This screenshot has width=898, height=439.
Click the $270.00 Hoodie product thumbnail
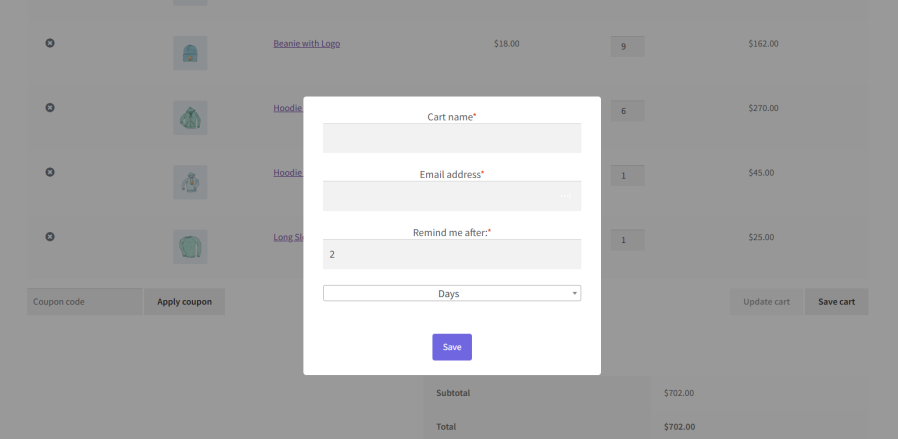click(190, 118)
